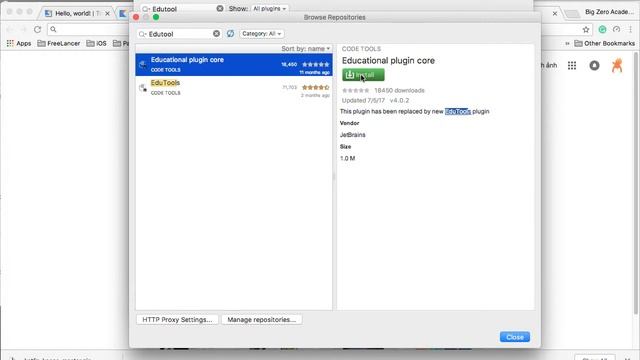
Task: Show hidden bookmarks overflow chevron
Action: (567, 43)
